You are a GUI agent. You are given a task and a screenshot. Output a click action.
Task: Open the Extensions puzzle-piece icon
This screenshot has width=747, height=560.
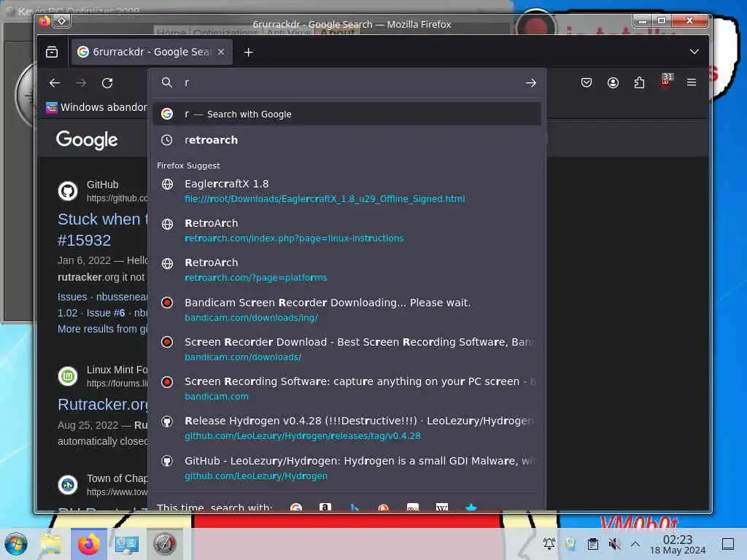[x=639, y=83]
